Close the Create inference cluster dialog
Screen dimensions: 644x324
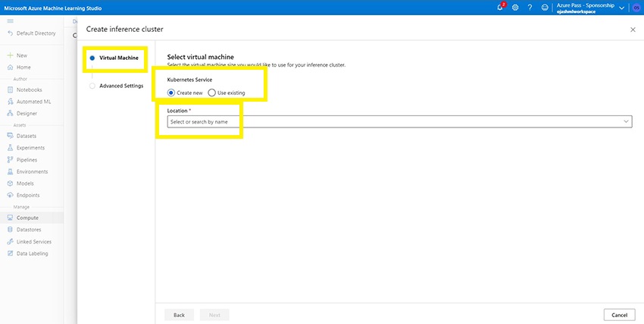tap(633, 30)
